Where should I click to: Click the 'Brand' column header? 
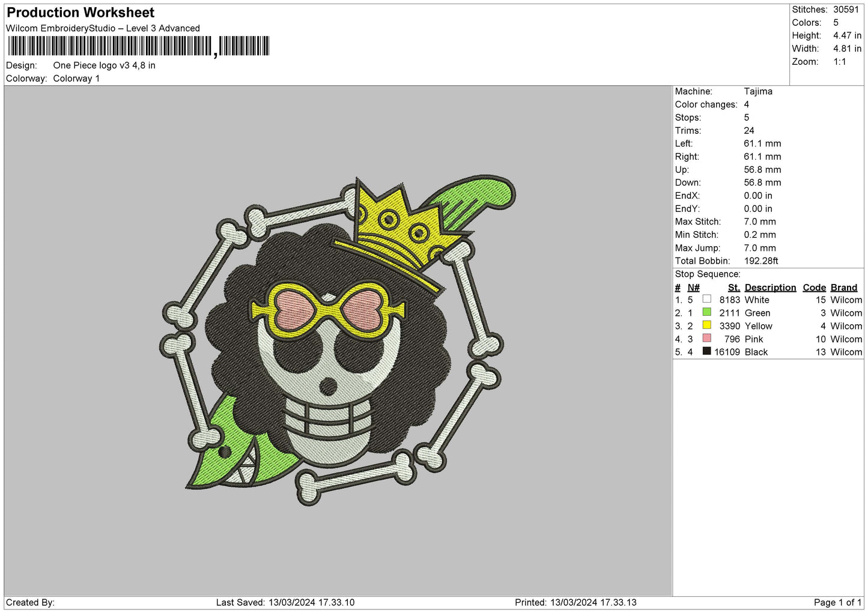pyautogui.click(x=844, y=288)
